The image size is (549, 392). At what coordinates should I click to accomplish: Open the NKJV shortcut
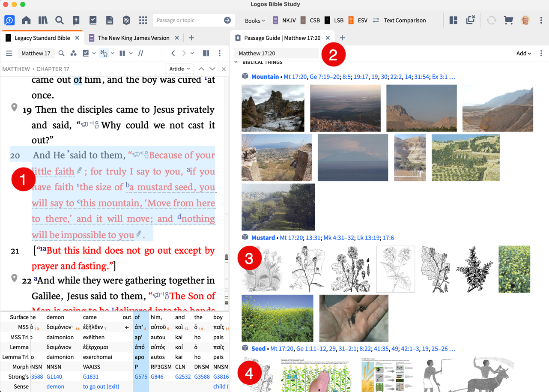[x=284, y=21]
